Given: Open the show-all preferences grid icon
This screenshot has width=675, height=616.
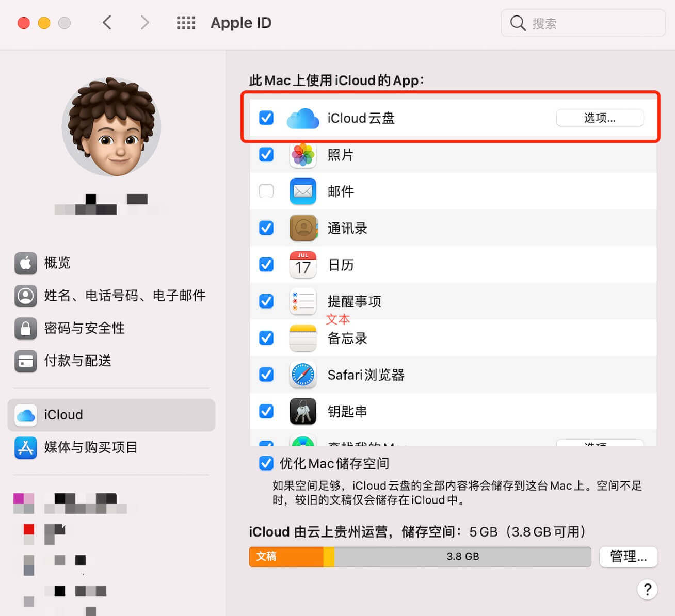Looking at the screenshot, I should (x=186, y=23).
